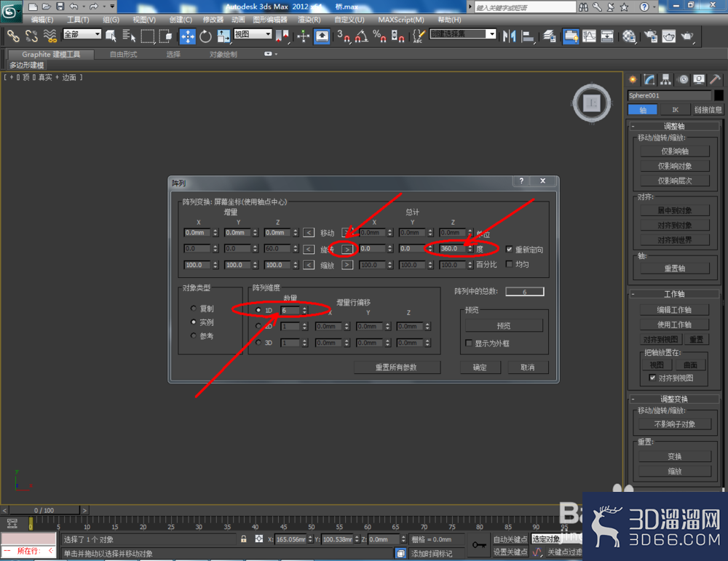The height and width of the screenshot is (561, 728).
Task: Click the Align tool icon
Action: [x=527, y=36]
